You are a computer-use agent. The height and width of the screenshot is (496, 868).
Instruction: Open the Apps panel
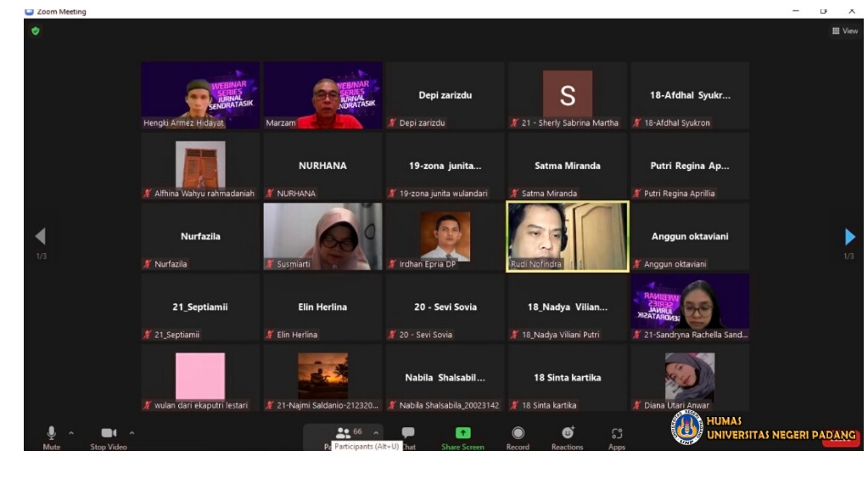(617, 433)
